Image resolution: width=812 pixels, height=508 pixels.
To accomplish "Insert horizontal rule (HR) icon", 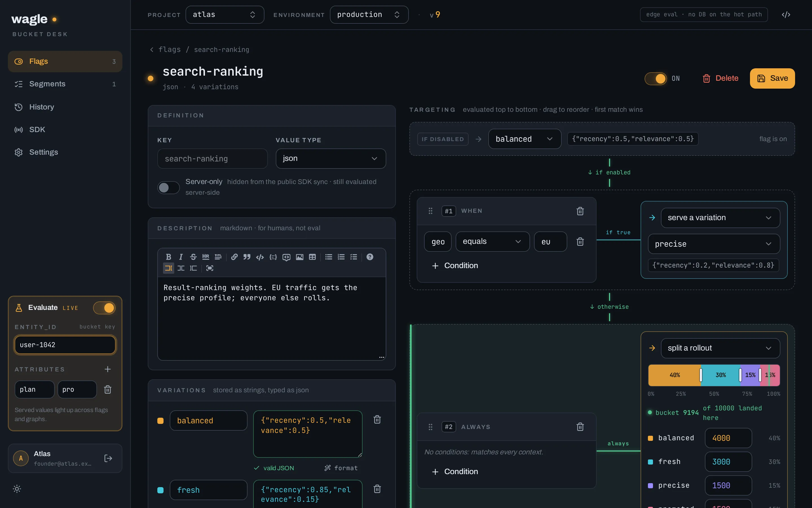I will click(206, 257).
